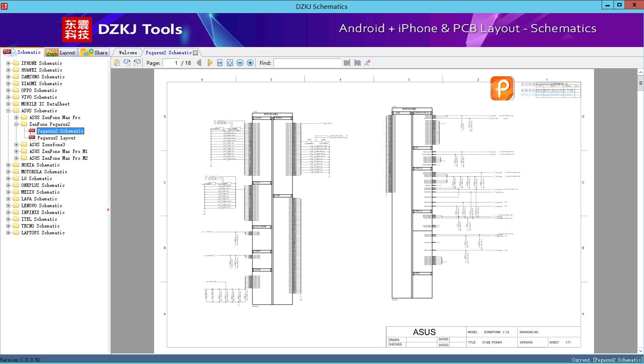Zoom out of the schematic

tap(240, 63)
